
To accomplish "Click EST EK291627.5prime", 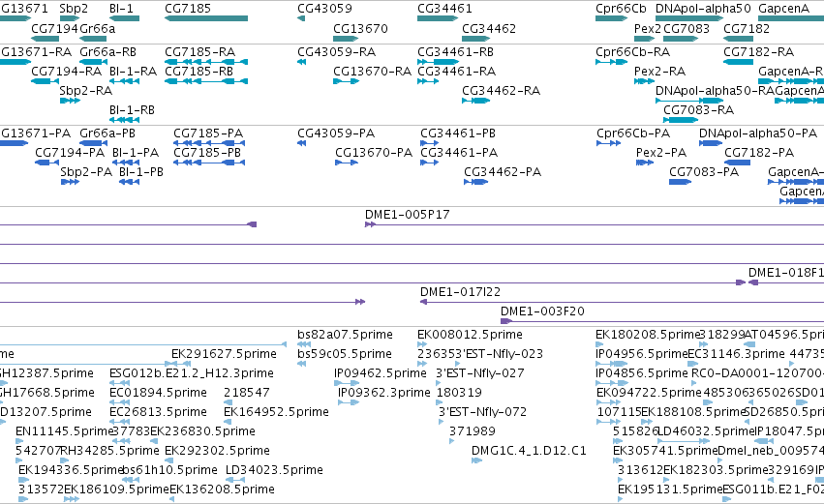I will pyautogui.click(x=224, y=354).
